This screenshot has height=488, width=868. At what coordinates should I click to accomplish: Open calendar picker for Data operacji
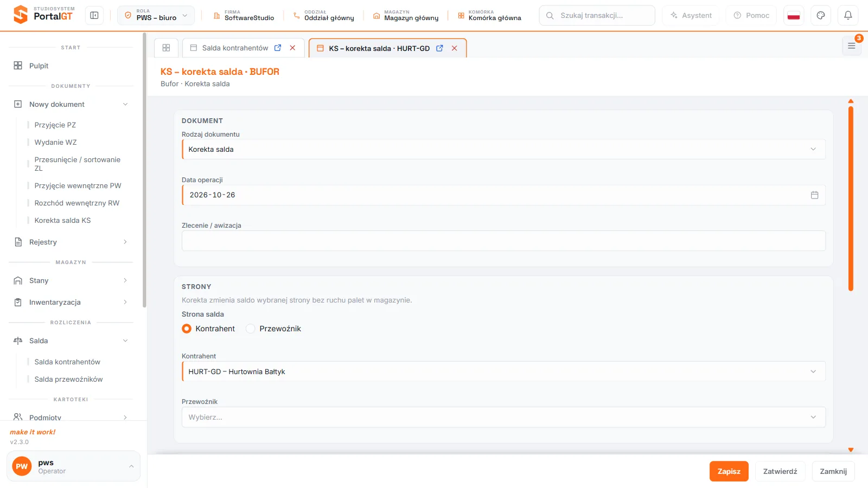(814, 195)
